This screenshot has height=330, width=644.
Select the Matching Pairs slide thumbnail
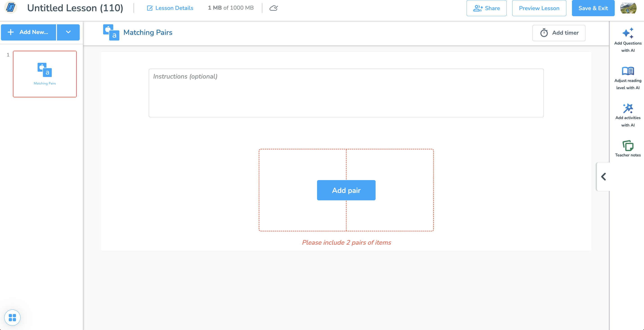coord(45,74)
